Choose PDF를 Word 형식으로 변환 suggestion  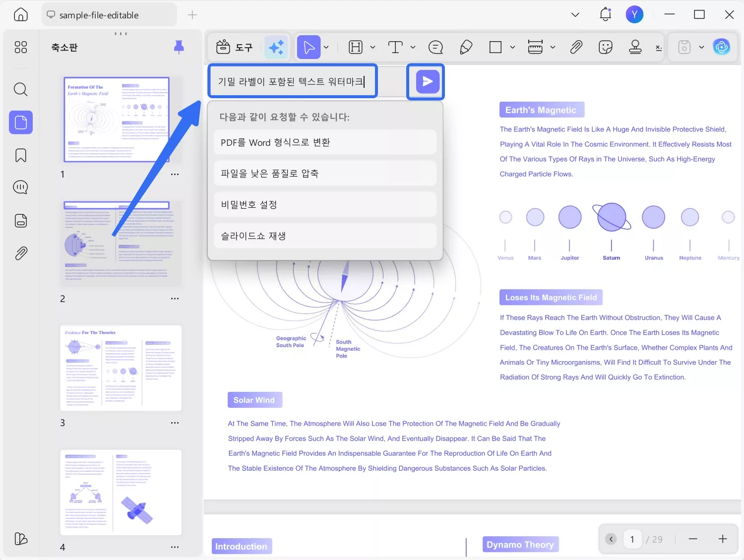(x=325, y=142)
